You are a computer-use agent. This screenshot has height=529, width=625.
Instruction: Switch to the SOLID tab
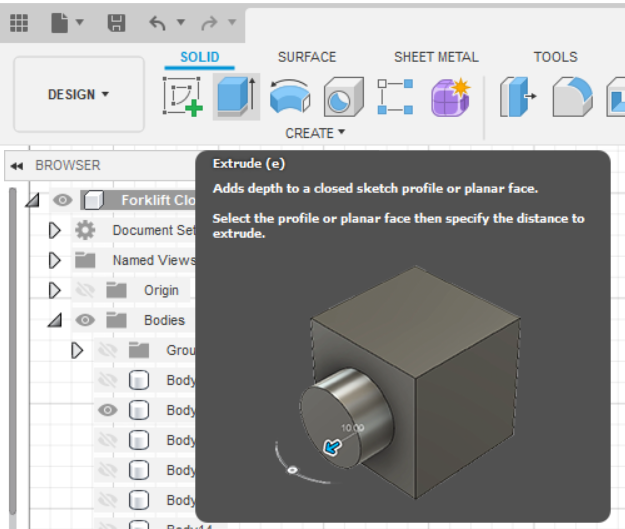click(199, 57)
